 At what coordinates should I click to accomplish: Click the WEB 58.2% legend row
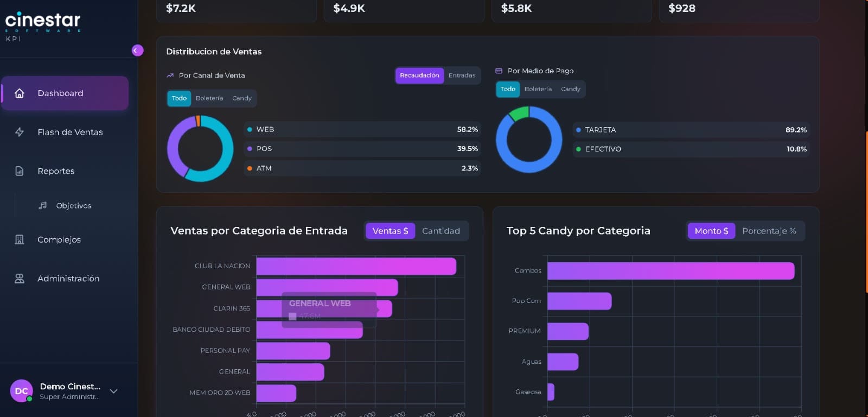tap(362, 129)
